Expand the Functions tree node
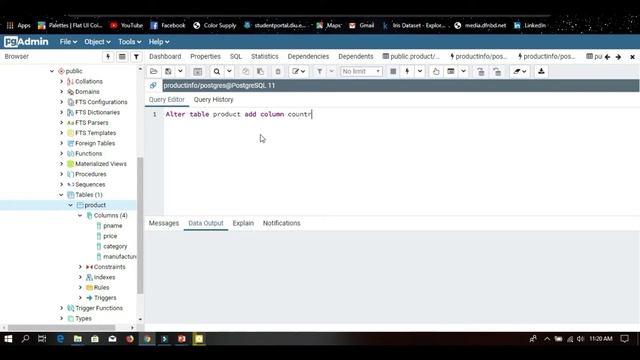The image size is (640, 360). [62, 153]
